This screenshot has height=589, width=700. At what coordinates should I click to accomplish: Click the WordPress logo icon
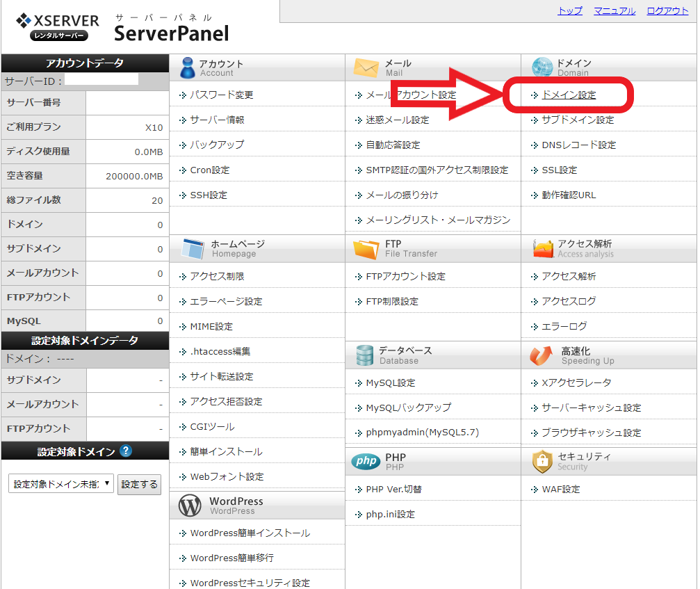(190, 506)
